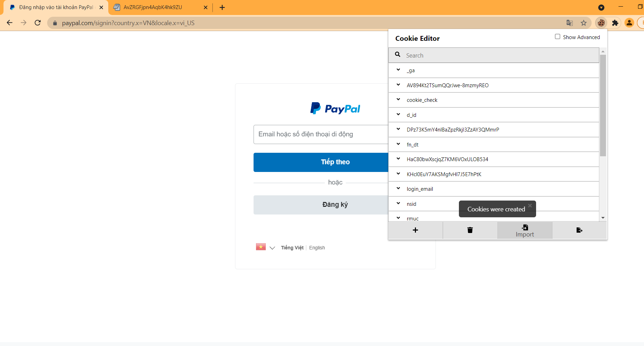644x346 pixels.
Task: Click the search magnifier in Cookie Editor
Action: pos(397,54)
